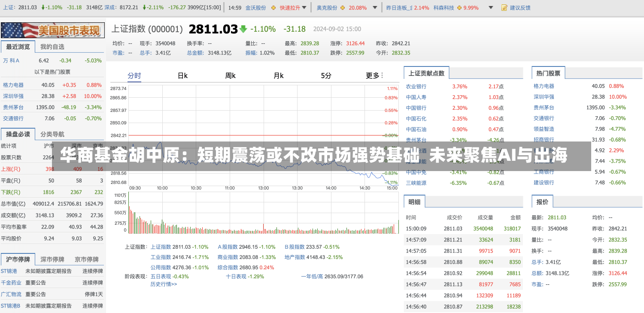Click the Shenzhen index down arrow in top bar
This screenshot has width=644, height=313.
point(143,8)
